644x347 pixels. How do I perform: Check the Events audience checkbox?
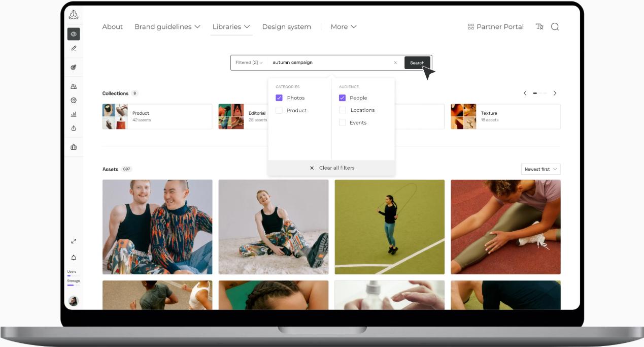[x=342, y=122]
